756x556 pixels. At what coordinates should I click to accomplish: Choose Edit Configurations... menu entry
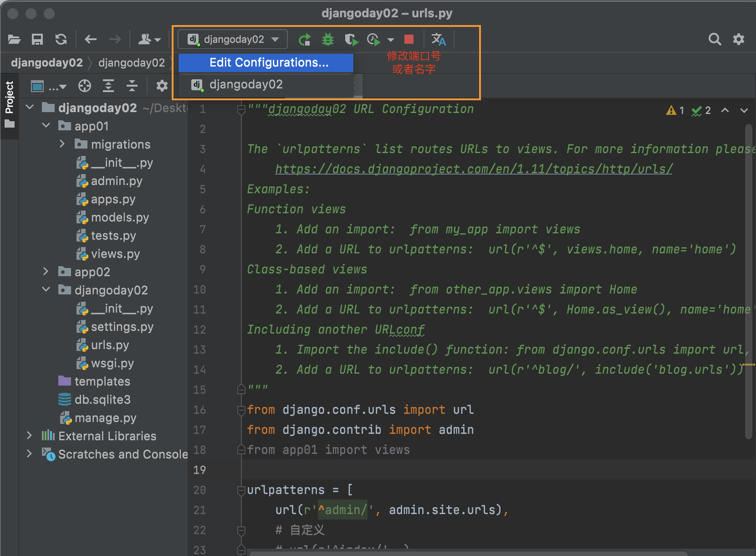tap(266, 63)
